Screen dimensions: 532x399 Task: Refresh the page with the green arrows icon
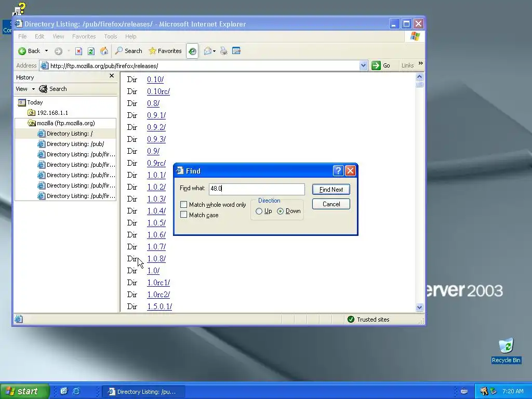click(x=91, y=51)
